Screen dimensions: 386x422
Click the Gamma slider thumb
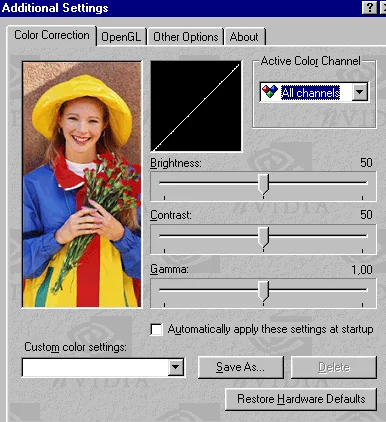[263, 291]
